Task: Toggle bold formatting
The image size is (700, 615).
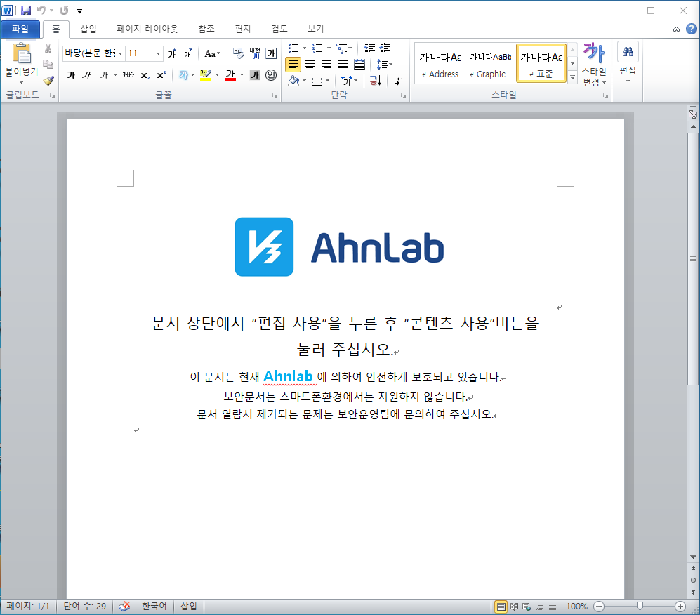Action: (x=70, y=75)
